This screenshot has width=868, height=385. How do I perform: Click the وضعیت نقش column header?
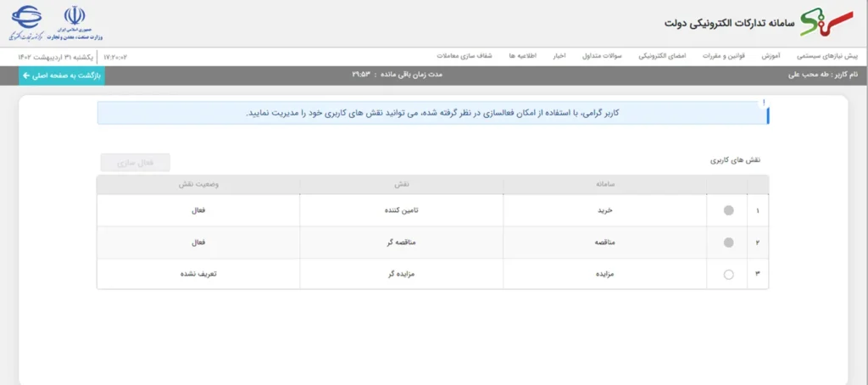(x=198, y=185)
